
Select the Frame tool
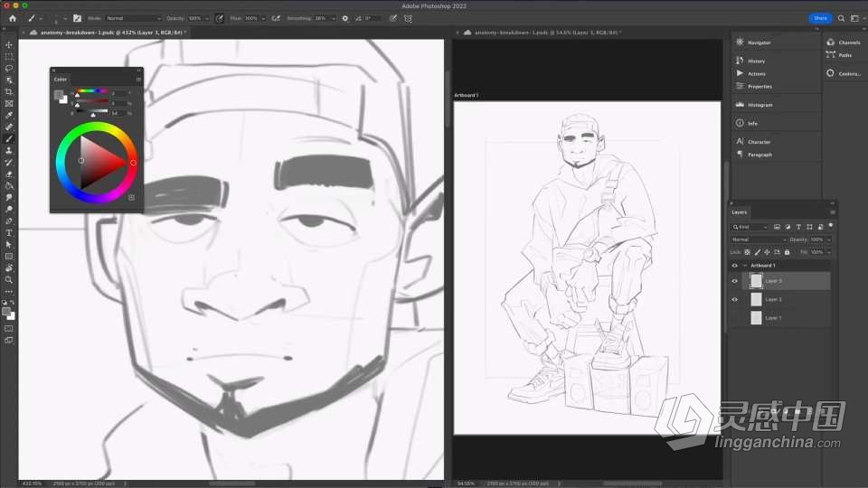click(9, 103)
